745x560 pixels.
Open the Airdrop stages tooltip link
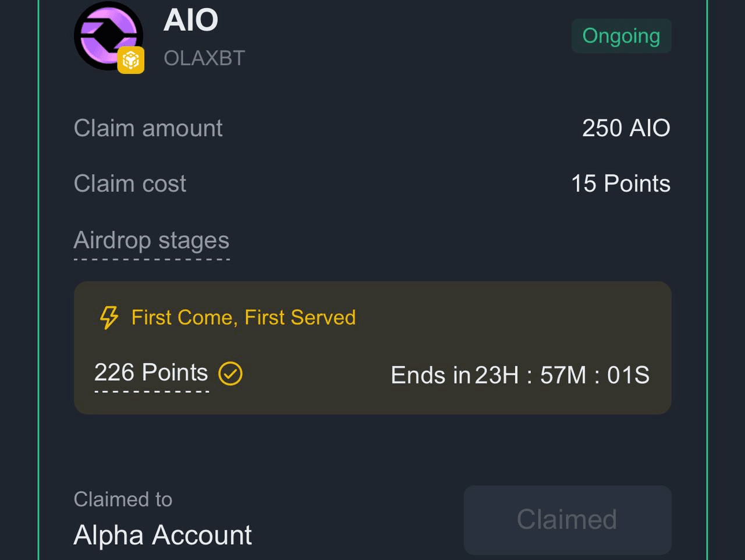pos(151,241)
